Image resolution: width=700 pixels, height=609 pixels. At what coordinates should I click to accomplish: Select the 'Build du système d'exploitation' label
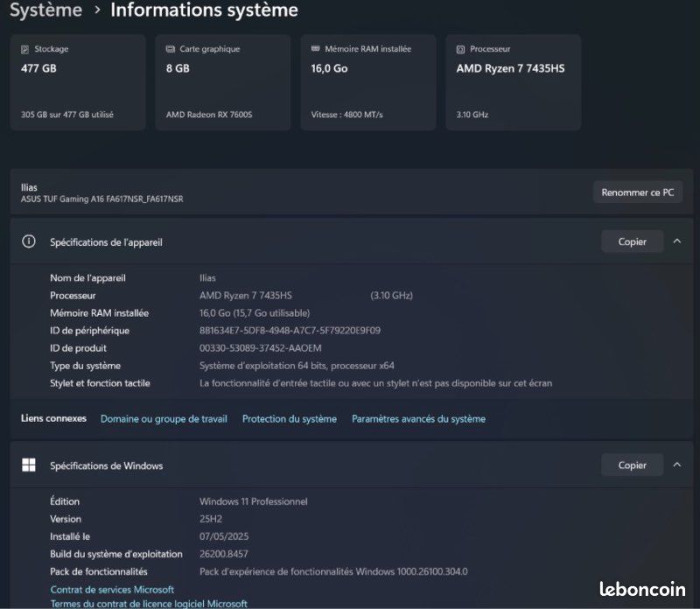click(116, 554)
